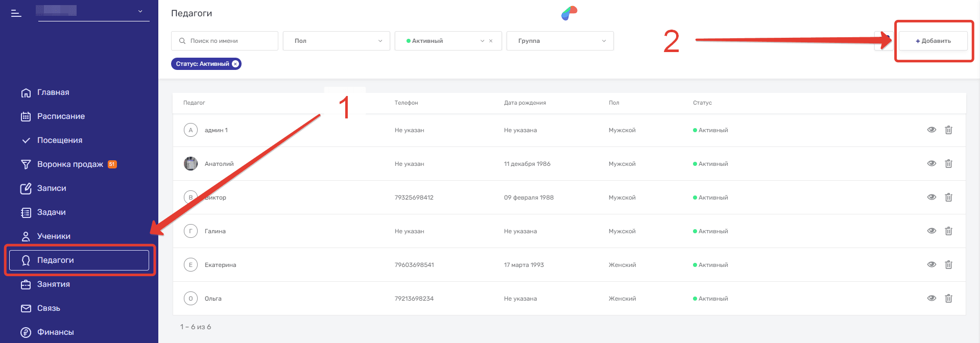Image resolution: width=980 pixels, height=343 pixels.
Task: Click the eye icon for админ 1
Action: tap(931, 130)
